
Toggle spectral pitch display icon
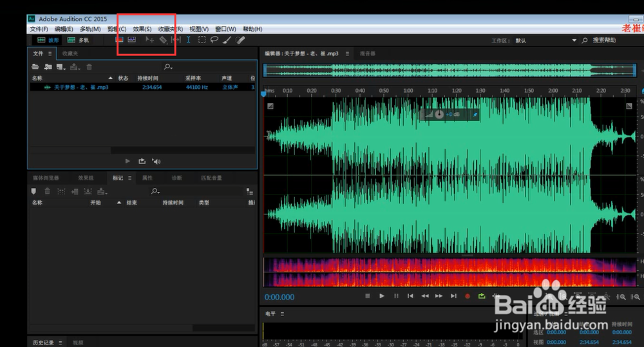pyautogui.click(x=131, y=40)
